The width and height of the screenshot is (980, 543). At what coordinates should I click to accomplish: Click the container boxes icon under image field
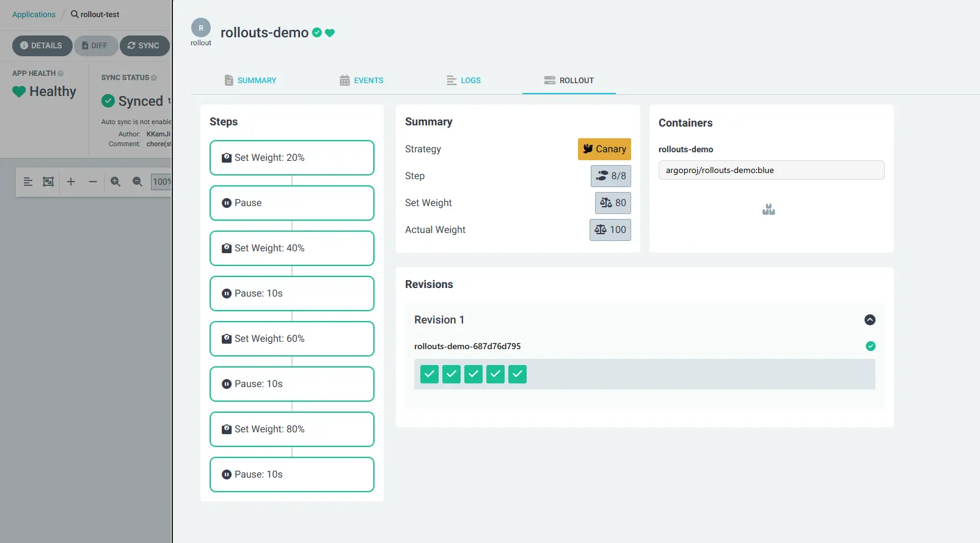click(769, 210)
